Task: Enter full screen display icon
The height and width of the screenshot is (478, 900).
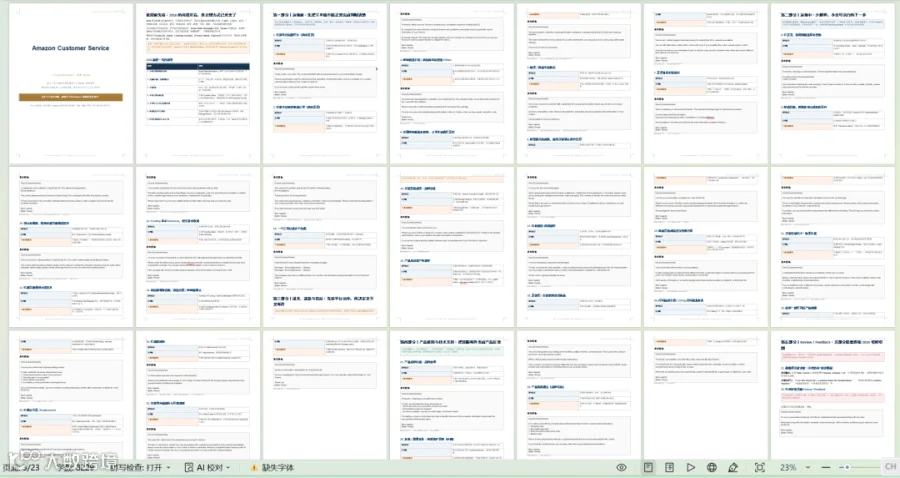Action: [759, 468]
